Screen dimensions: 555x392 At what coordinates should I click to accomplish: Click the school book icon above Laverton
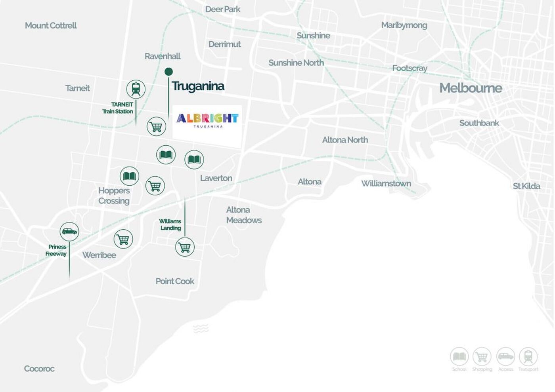click(x=194, y=160)
